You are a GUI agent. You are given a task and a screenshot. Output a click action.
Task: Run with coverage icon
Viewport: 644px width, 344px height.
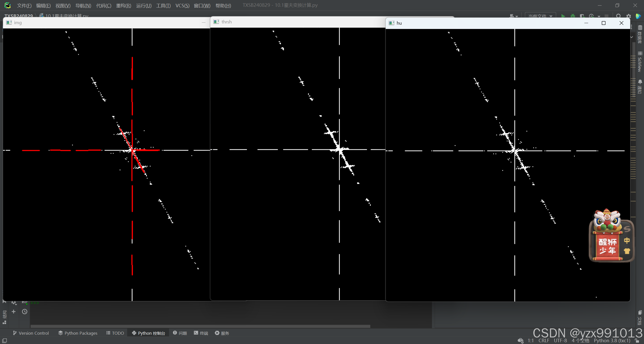(x=582, y=16)
